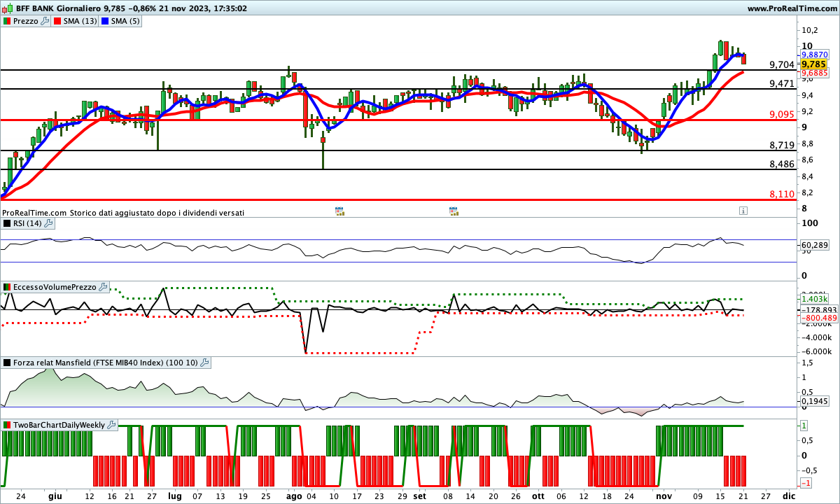840x504 pixels.
Task: Click the EccessoVolumePrezzo indicator color icon
Action: point(7,287)
